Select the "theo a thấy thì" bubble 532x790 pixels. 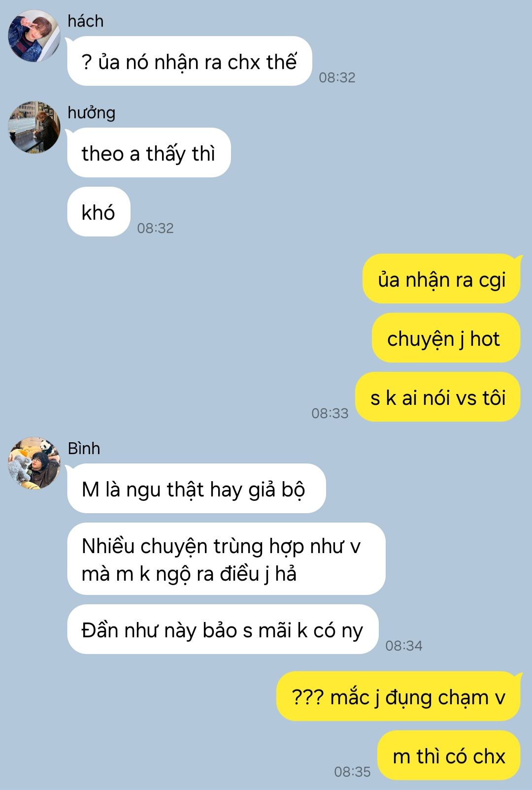149,153
